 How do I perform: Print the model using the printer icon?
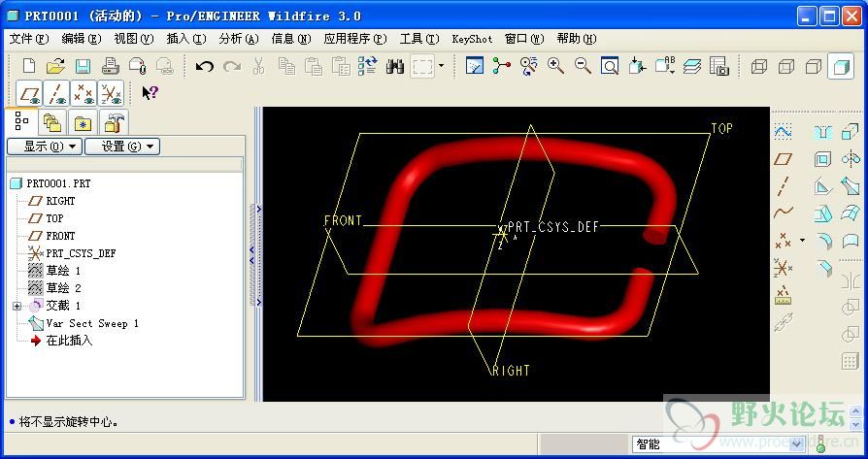click(110, 67)
